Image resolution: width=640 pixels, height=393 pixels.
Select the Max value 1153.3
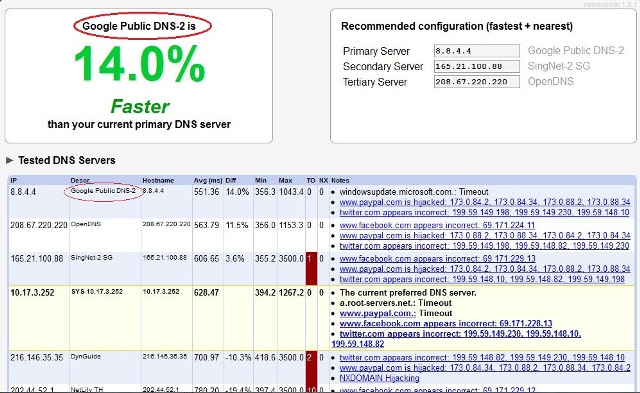pyautogui.click(x=291, y=225)
